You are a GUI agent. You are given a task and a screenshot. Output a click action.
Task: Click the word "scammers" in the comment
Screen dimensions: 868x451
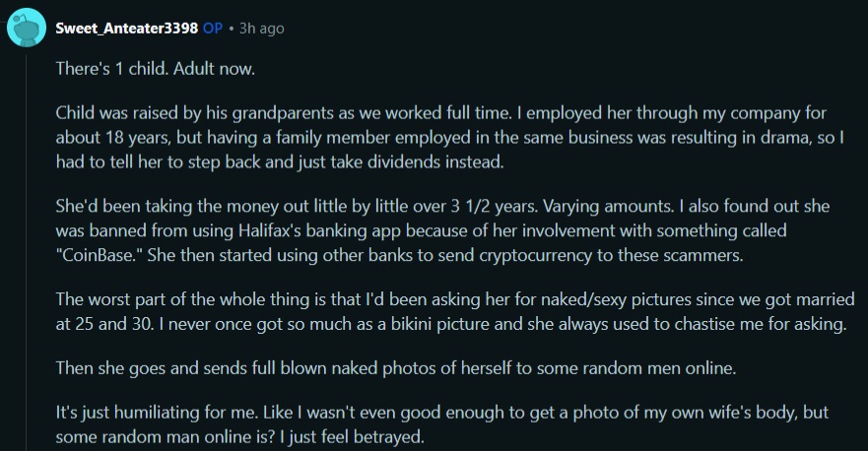pyautogui.click(x=705, y=256)
